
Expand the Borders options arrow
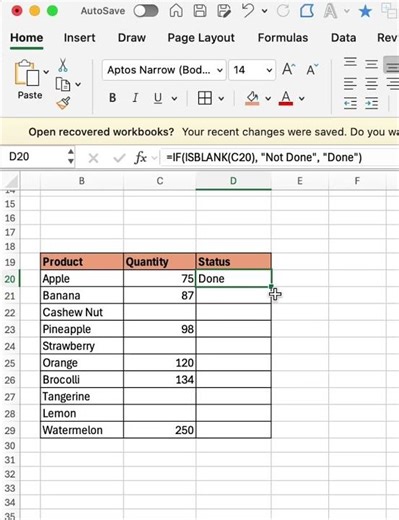point(221,99)
